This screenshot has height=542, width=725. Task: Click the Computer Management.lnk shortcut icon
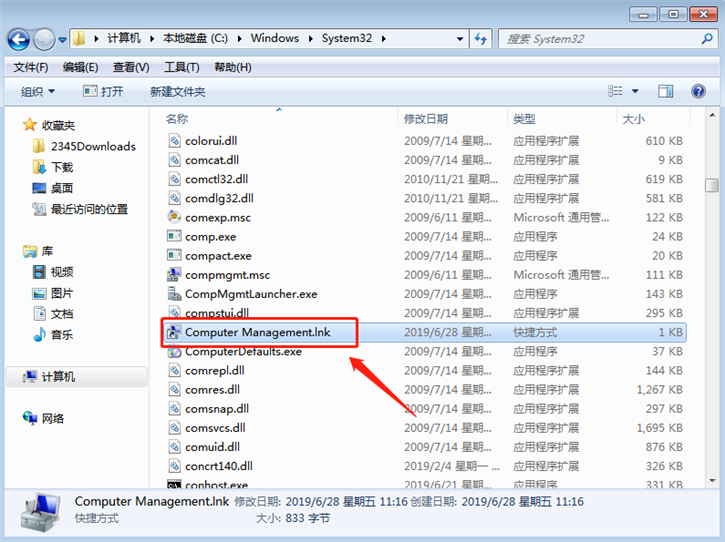coord(174,332)
